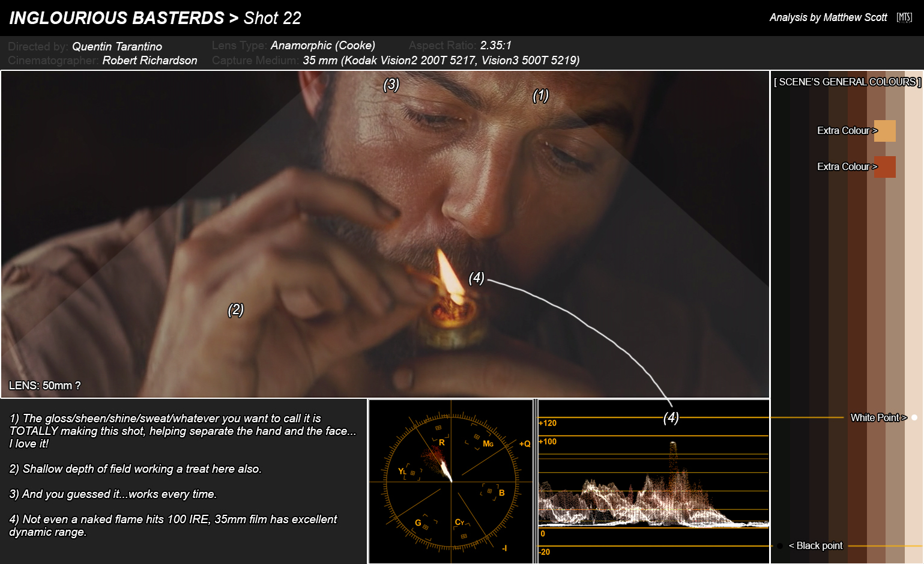This screenshot has height=564, width=924.
Task: Click the MG target on the vectorscope
Action: point(488,444)
